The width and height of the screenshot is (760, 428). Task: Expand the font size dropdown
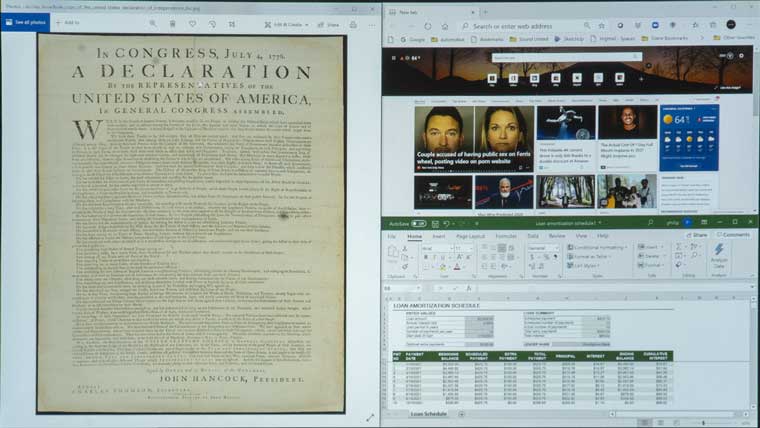pos(471,249)
